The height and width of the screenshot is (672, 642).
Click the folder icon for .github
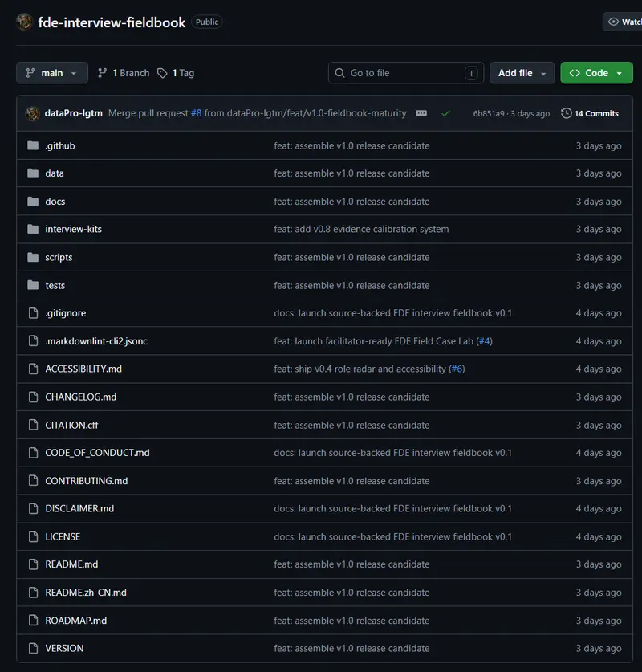(x=33, y=145)
